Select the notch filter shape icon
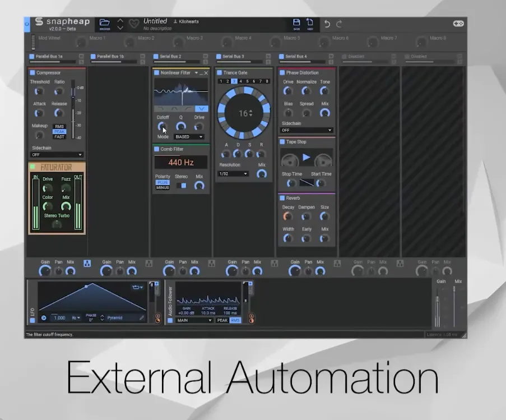Image resolution: width=506 pixels, height=420 pixels. [x=202, y=109]
